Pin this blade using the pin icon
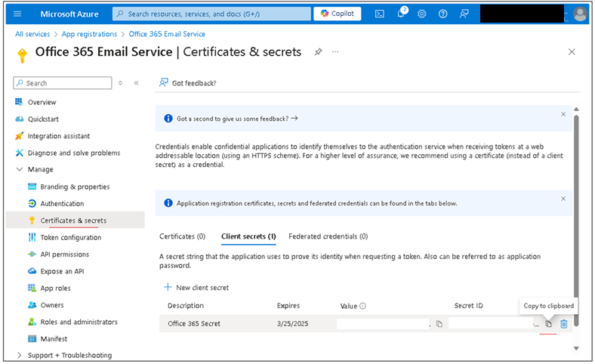 [318, 52]
